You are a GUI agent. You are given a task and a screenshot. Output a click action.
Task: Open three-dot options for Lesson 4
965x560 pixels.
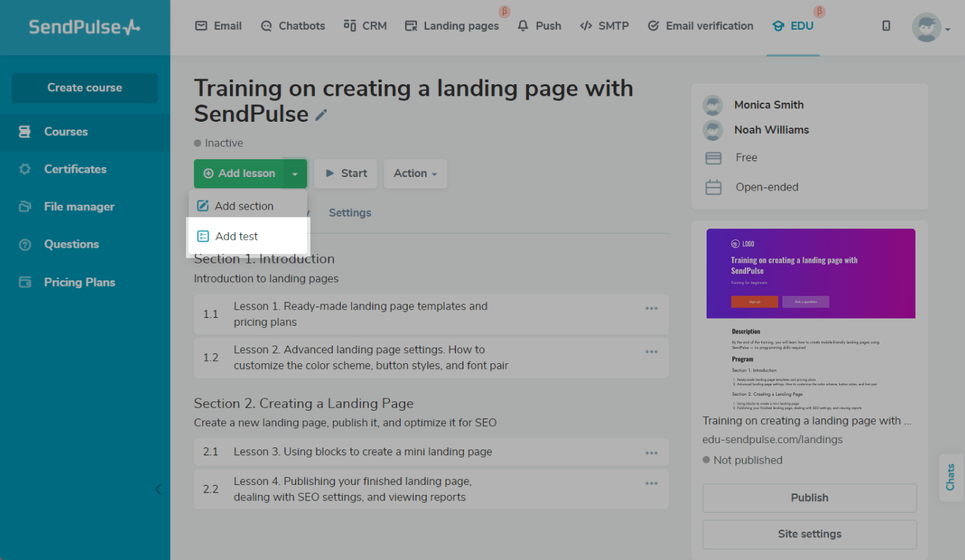click(651, 484)
